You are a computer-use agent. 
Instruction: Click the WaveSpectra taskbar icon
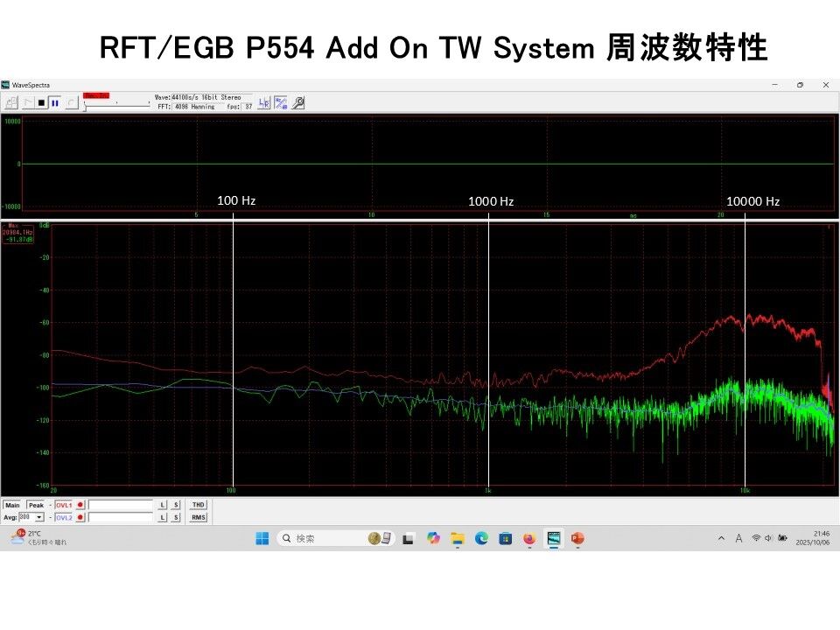tap(553, 538)
